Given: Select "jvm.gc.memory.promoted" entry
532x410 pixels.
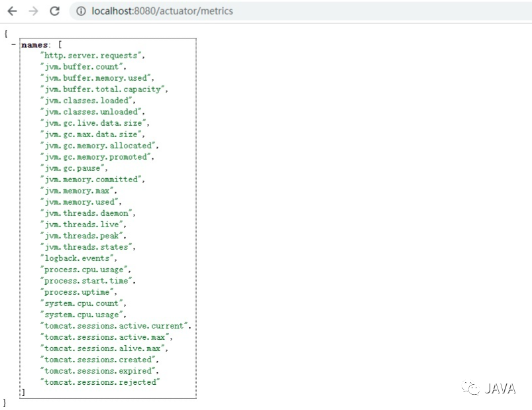Looking at the screenshot, I should pyautogui.click(x=95, y=157).
